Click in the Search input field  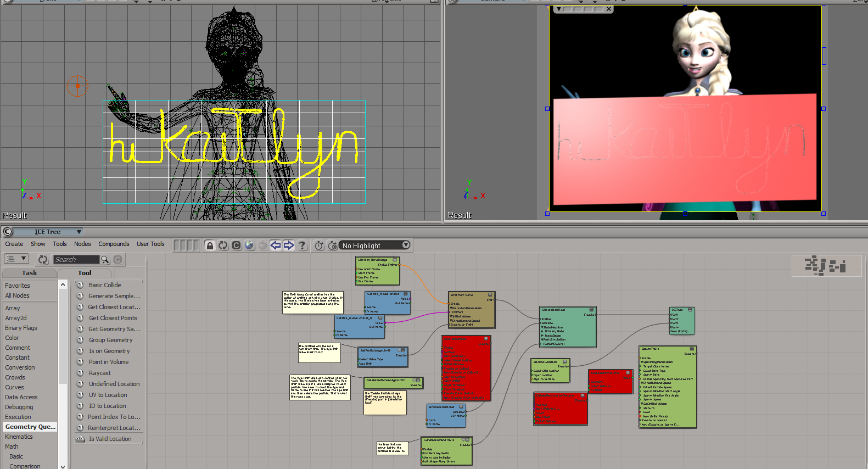pyautogui.click(x=76, y=259)
